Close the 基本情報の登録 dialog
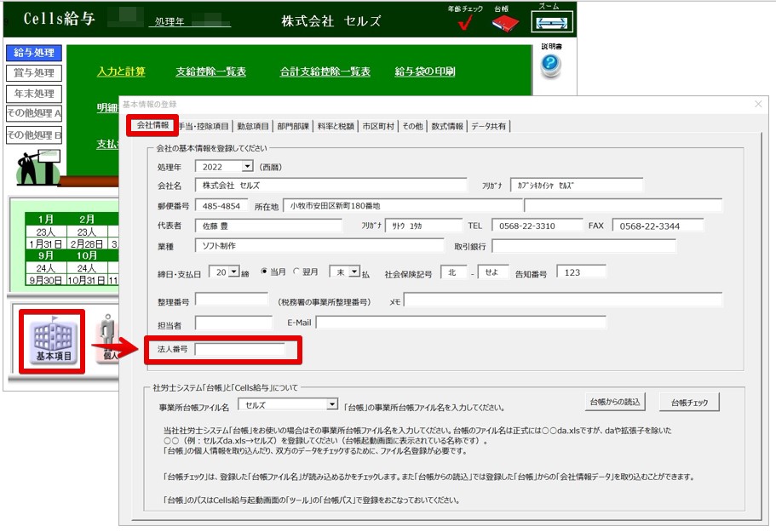This screenshot has height=532, width=776. tap(758, 104)
